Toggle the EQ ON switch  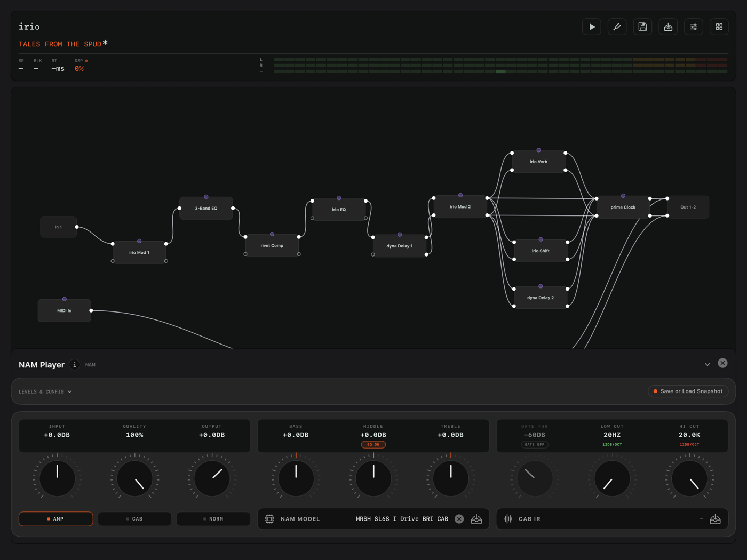click(x=373, y=445)
